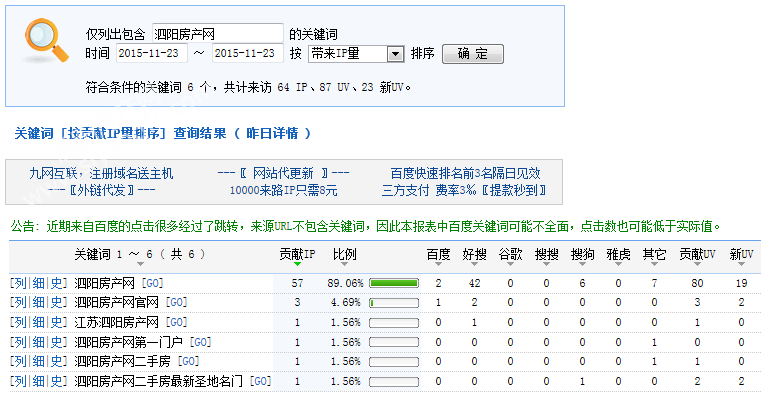The width and height of the screenshot is (777, 404).
Task: Click the 89.06% green proportion bar
Action: pos(393,284)
